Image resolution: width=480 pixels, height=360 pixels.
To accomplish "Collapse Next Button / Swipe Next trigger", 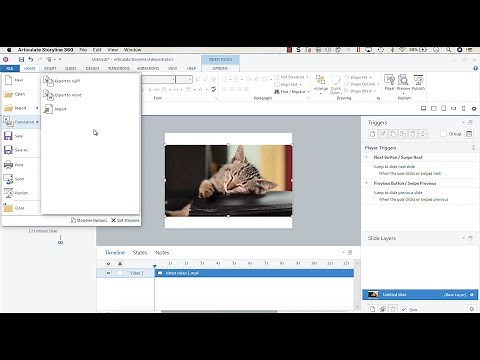I will pyautogui.click(x=367, y=157).
